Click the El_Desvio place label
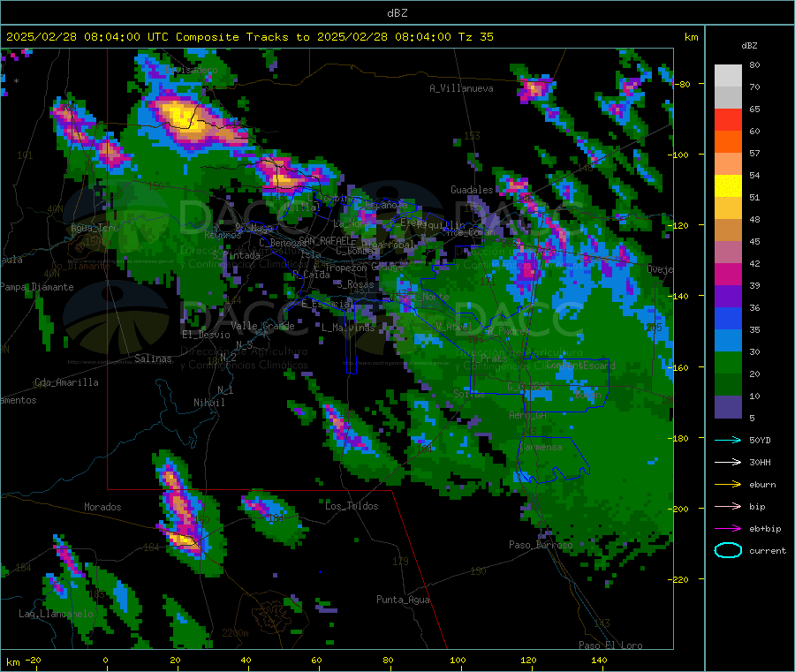This screenshot has width=795, height=672. (x=206, y=335)
